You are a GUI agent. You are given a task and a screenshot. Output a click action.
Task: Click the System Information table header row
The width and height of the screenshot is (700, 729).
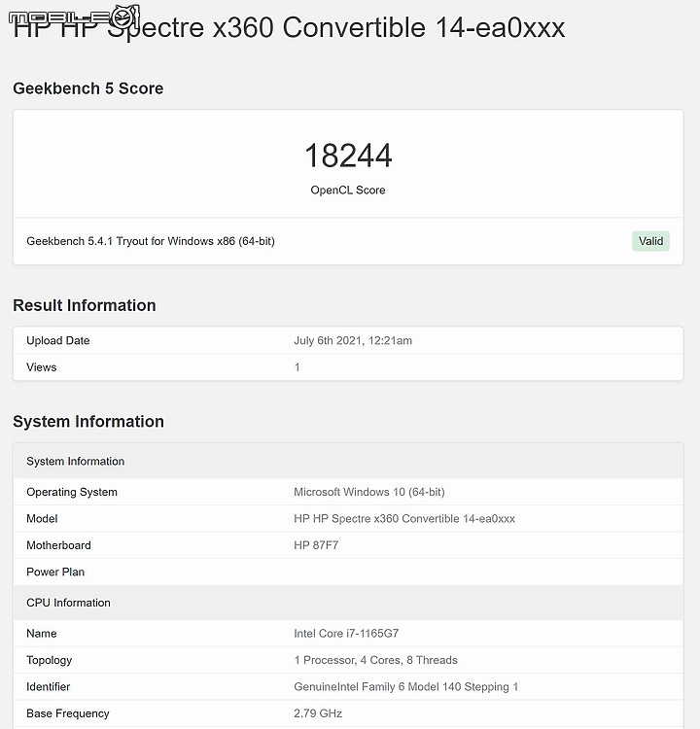tap(348, 461)
